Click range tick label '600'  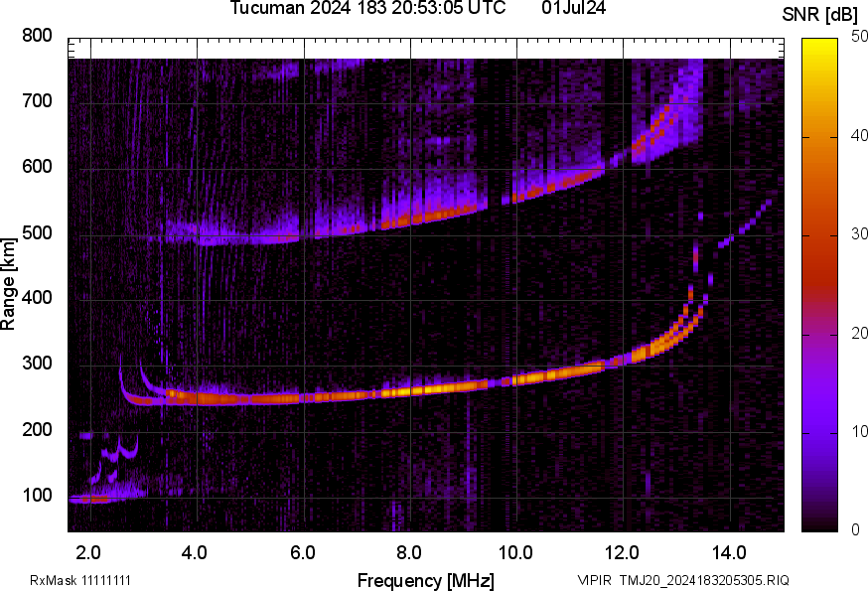tap(37, 167)
